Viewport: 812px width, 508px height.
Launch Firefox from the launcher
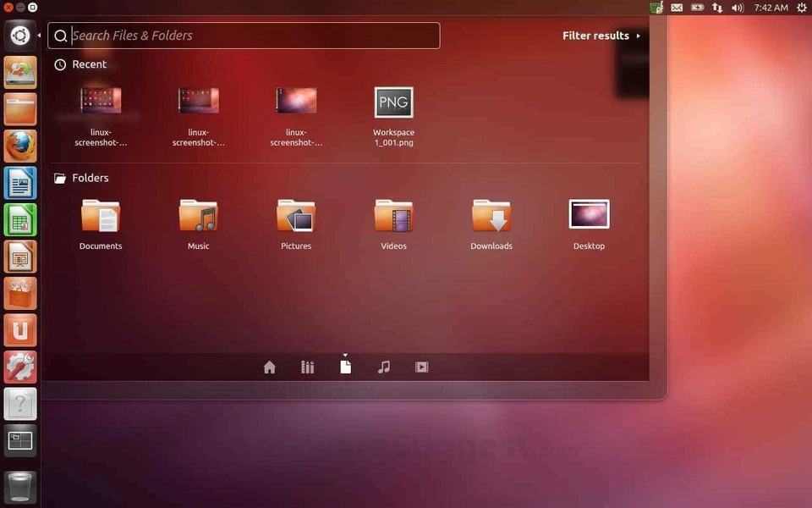click(19, 145)
